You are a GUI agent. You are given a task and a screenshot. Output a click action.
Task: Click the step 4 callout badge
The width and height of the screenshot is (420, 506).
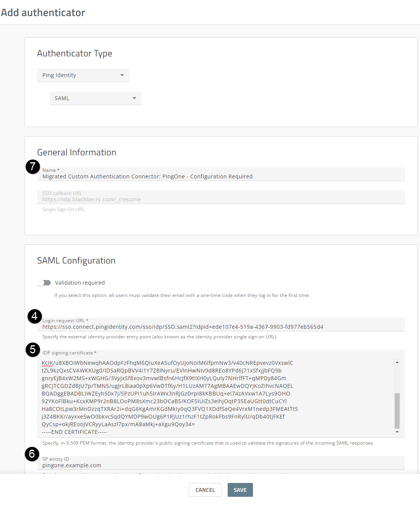35,316
